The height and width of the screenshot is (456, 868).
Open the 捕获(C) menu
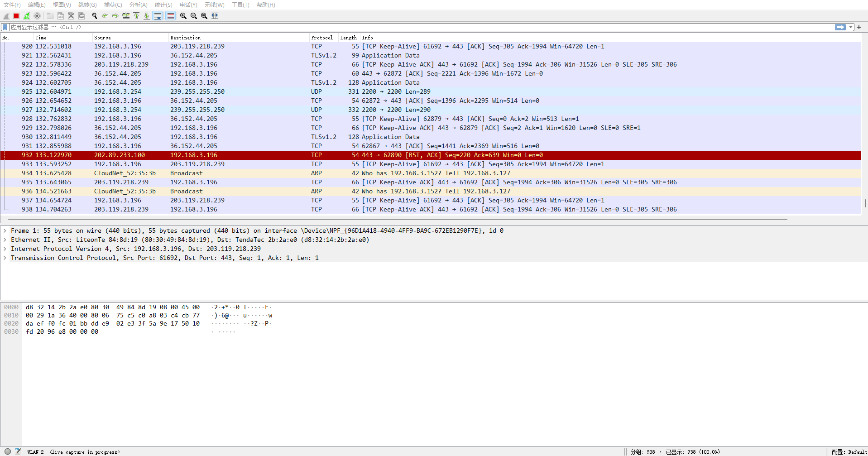point(112,5)
